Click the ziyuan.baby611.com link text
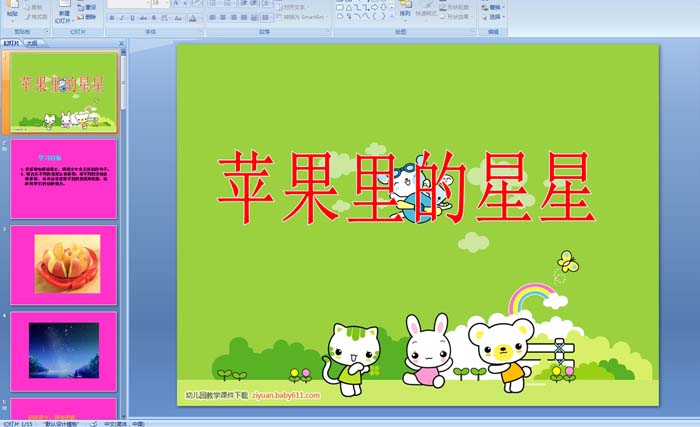 [286, 395]
